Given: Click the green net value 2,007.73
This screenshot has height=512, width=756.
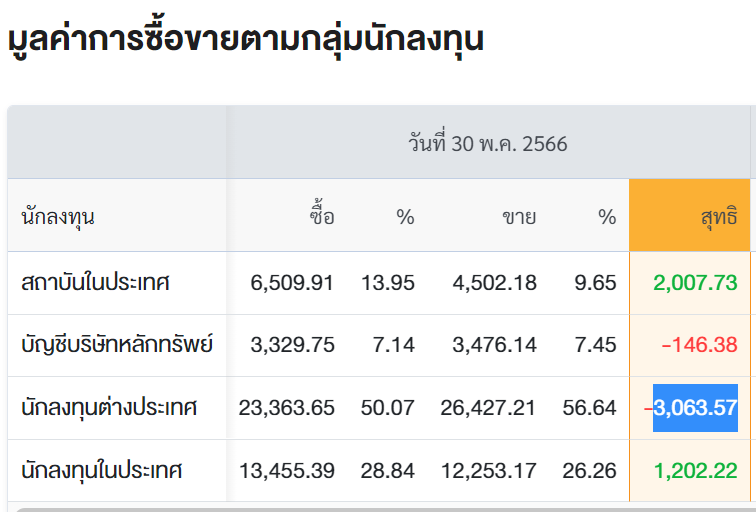Looking at the screenshot, I should click(695, 283).
